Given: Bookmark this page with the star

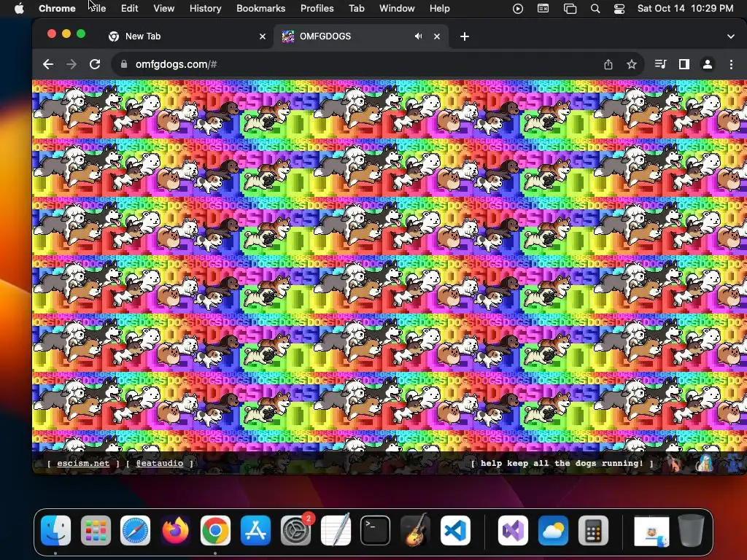Looking at the screenshot, I should pos(632,64).
